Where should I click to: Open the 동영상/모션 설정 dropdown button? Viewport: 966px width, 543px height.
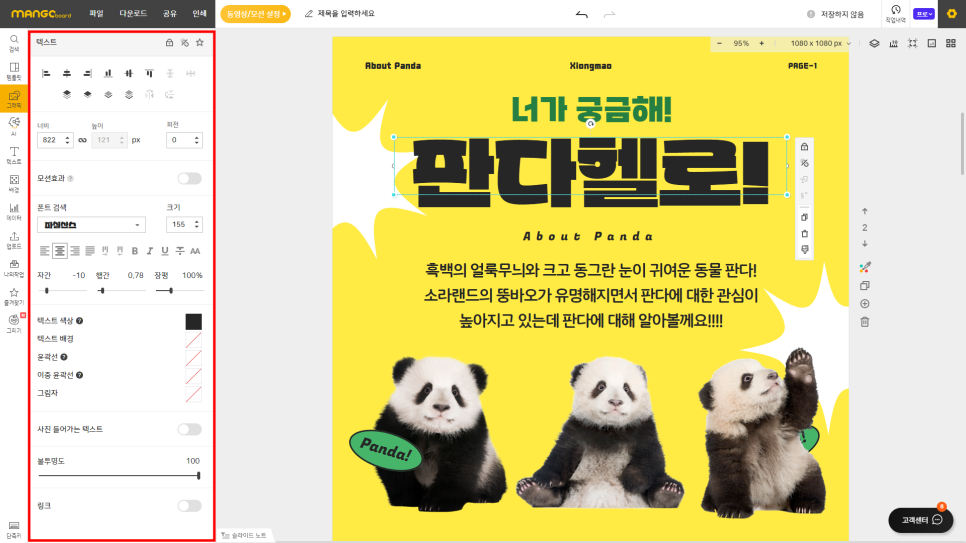click(x=256, y=14)
